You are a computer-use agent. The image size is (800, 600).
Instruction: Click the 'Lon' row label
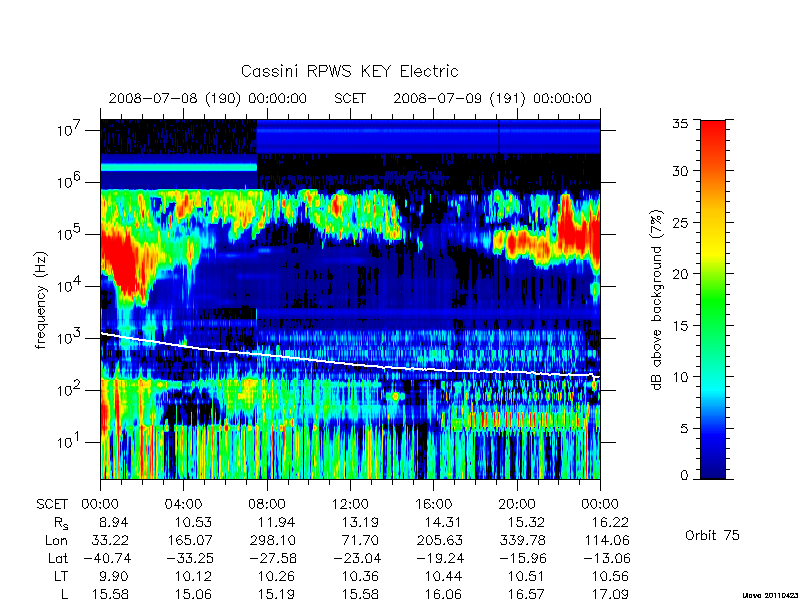pos(57,541)
